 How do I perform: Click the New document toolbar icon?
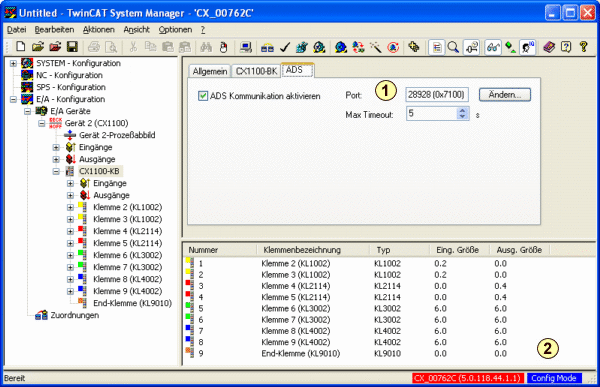coord(21,47)
